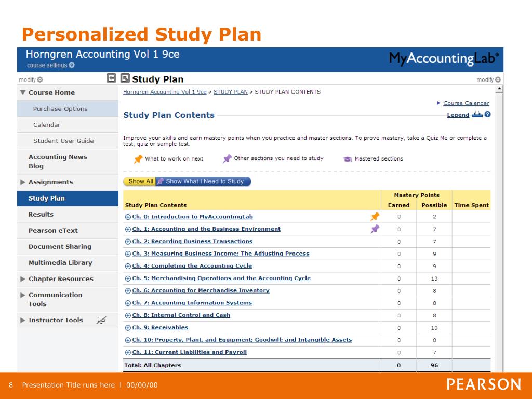Image resolution: width=532 pixels, height=399 pixels.
Task: Open Ch. 0: Introduction to MyAccountingLab link
Action: pyautogui.click(x=192, y=217)
